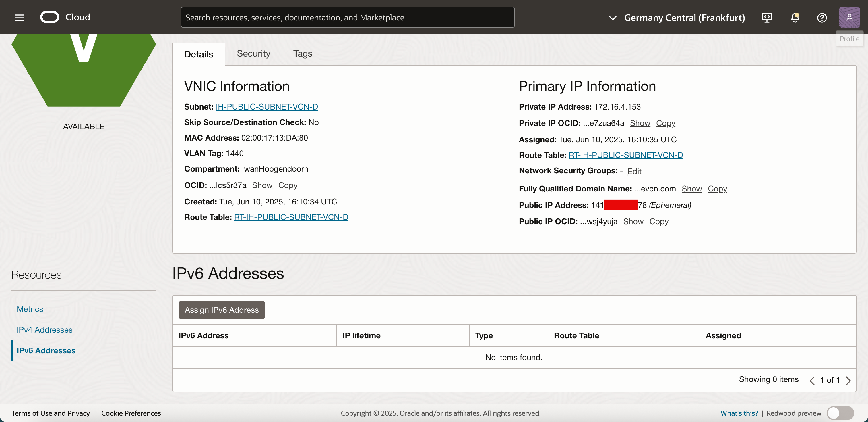Toggle the Redwood preview switch
The width and height of the screenshot is (868, 422).
(840, 413)
